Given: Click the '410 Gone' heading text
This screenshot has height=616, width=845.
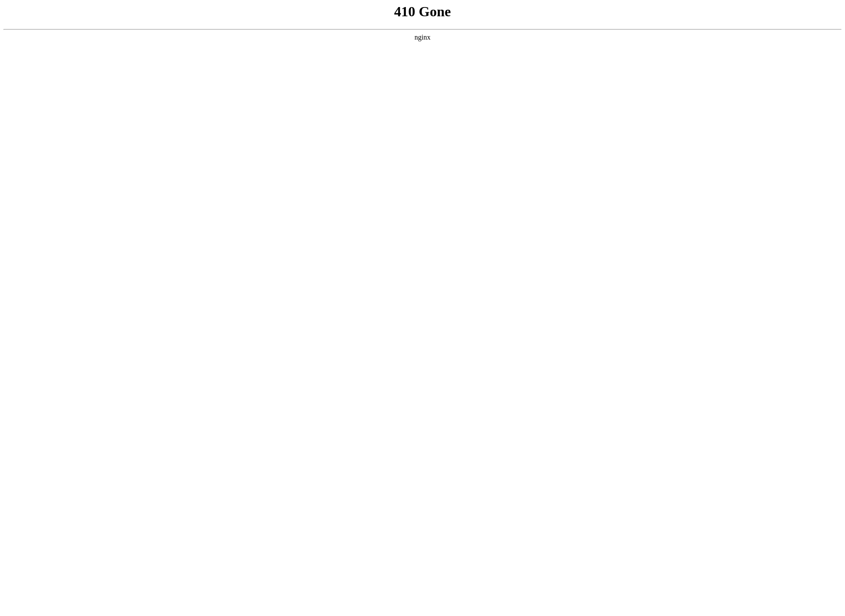Looking at the screenshot, I should (x=422, y=12).
